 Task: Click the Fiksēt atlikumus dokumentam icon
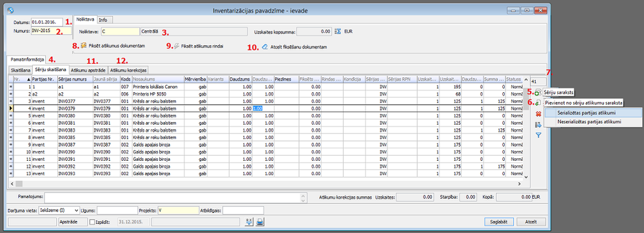pyautogui.click(x=83, y=45)
